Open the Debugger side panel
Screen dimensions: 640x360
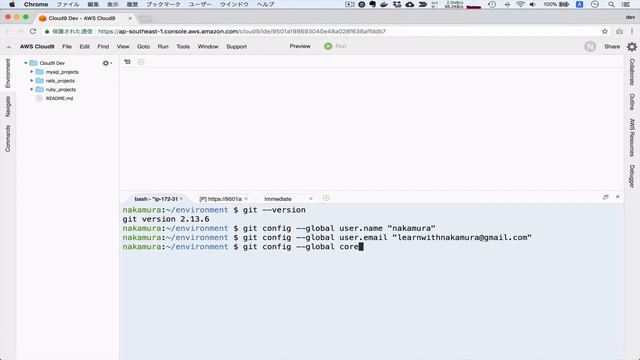coord(632,176)
